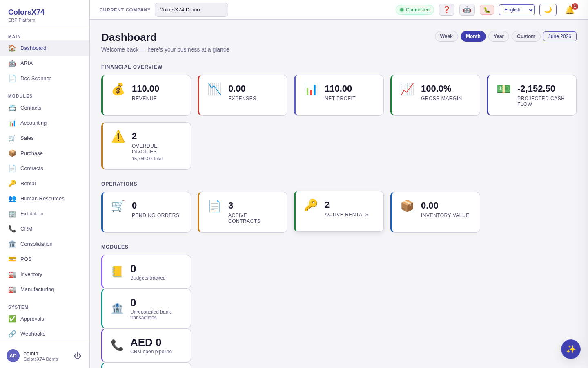Click the POS credit card icon in sidebar
The height and width of the screenshot is (368, 588).
click(12, 259)
